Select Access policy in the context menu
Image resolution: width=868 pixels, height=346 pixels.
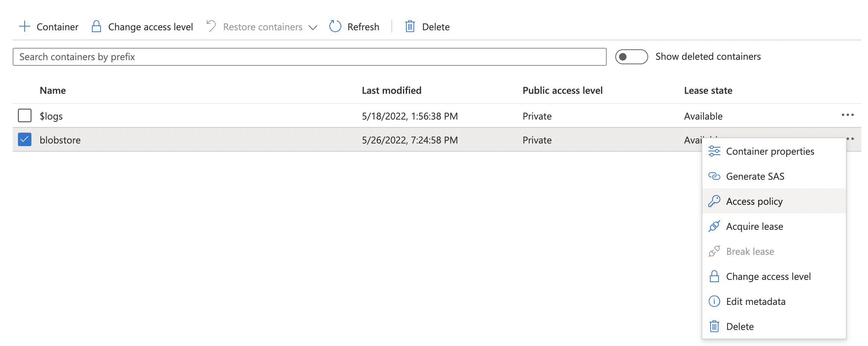point(774,201)
